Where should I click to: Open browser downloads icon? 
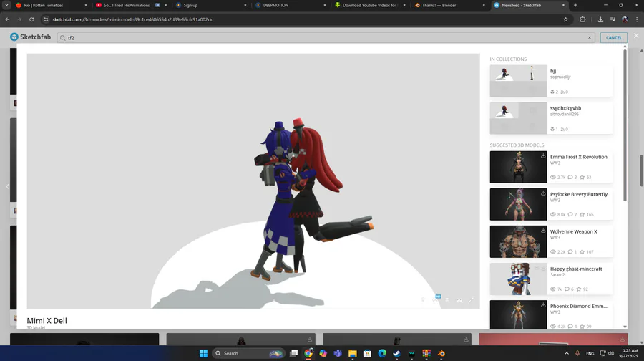tap(600, 19)
